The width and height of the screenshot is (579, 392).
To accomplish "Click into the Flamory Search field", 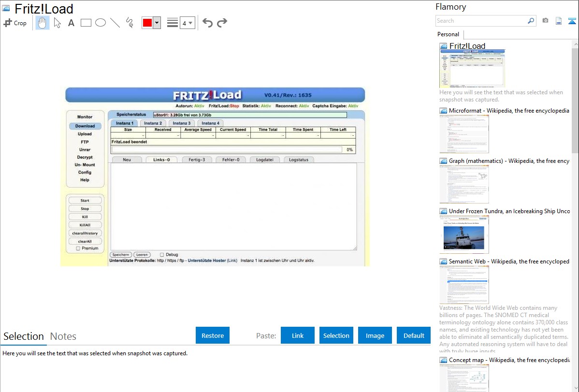I will 481,21.
